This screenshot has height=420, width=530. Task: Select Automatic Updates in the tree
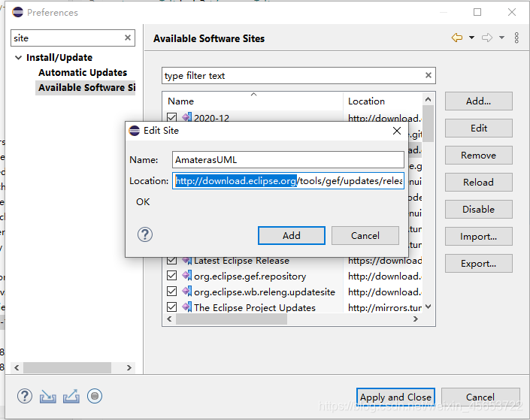pos(83,72)
